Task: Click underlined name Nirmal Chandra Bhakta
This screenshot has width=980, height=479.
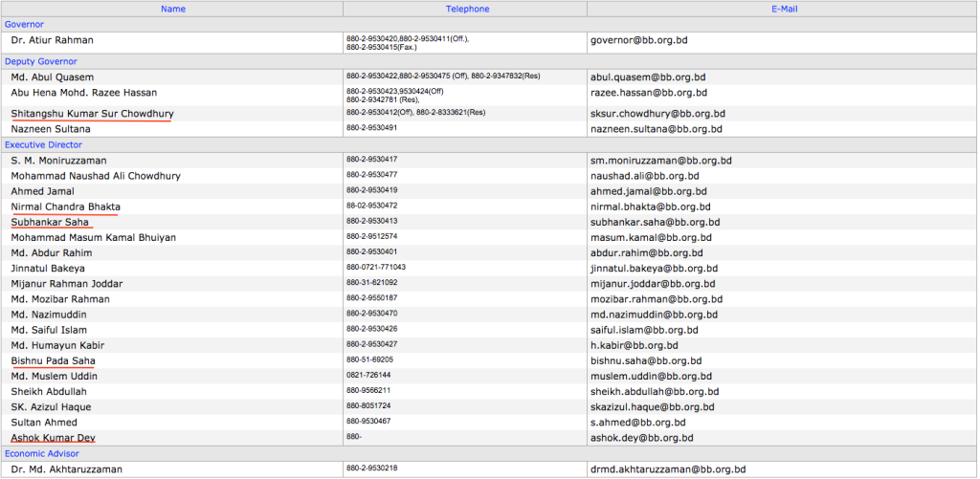Action: (x=65, y=207)
